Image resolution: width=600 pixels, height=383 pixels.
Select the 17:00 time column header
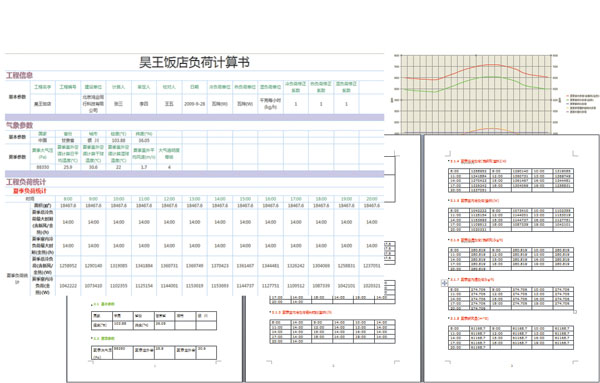[296, 199]
